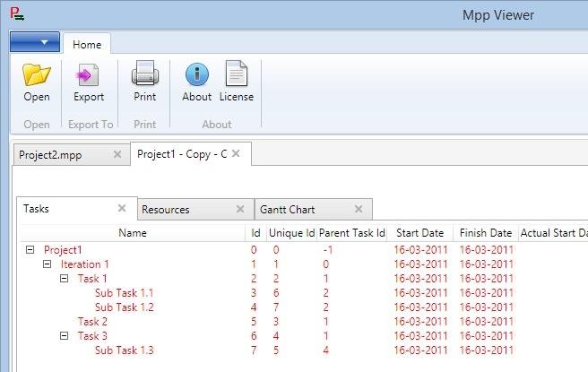This screenshot has width=588, height=372.
Task: Click the Print printer icon
Action: point(144,73)
